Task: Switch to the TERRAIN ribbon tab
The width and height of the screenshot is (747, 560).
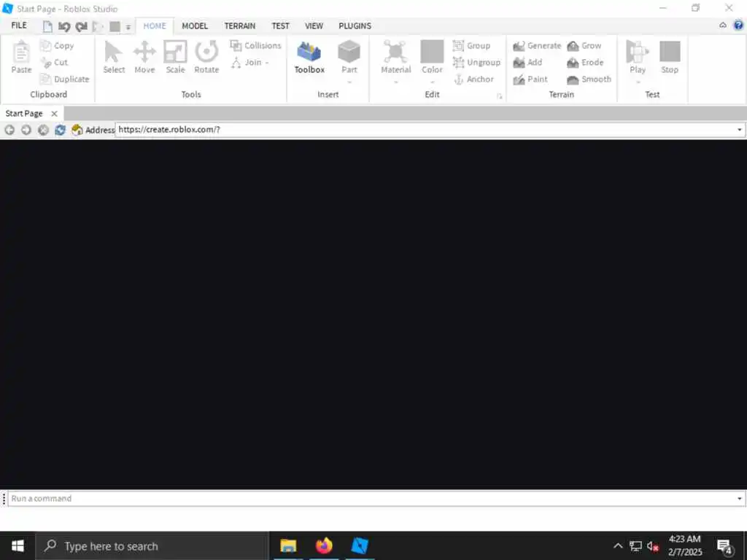Action: [240, 26]
